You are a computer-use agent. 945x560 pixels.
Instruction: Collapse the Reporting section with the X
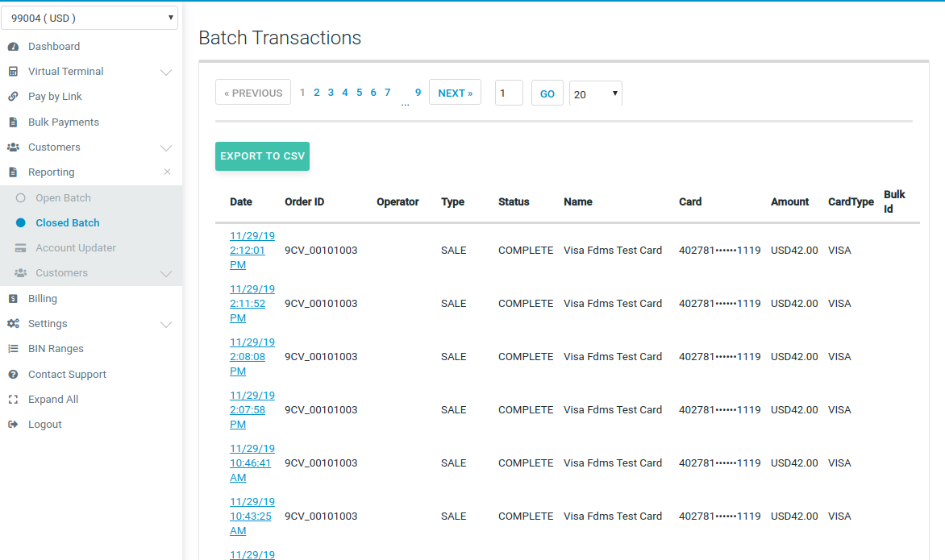[x=167, y=172]
